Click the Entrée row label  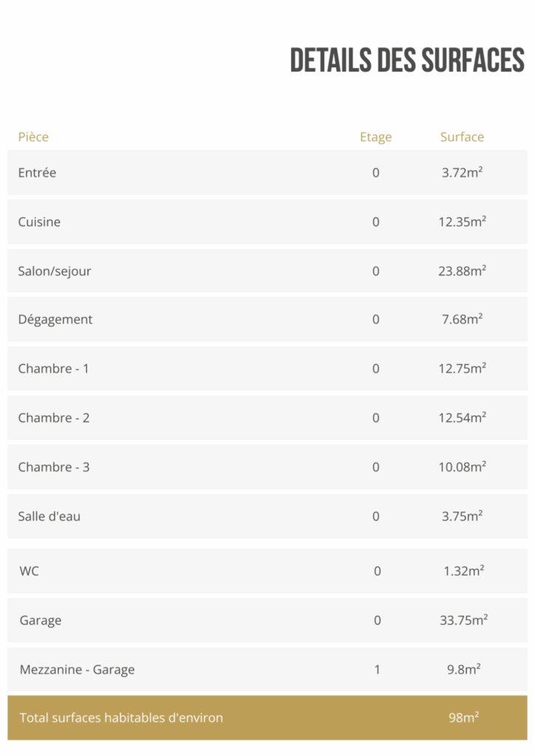(37, 173)
